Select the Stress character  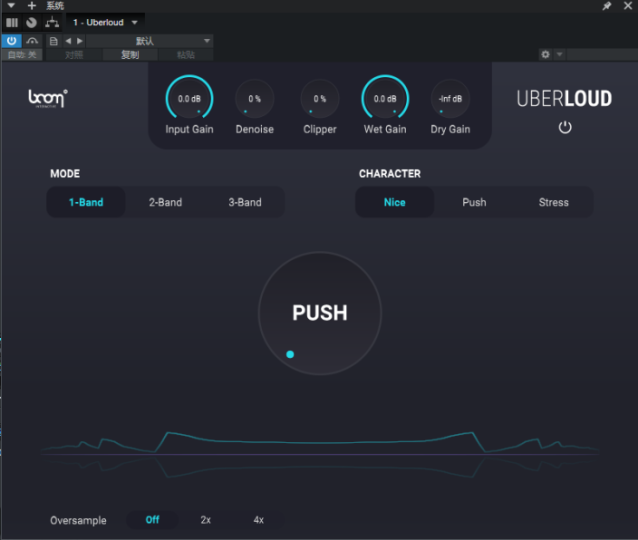553,202
